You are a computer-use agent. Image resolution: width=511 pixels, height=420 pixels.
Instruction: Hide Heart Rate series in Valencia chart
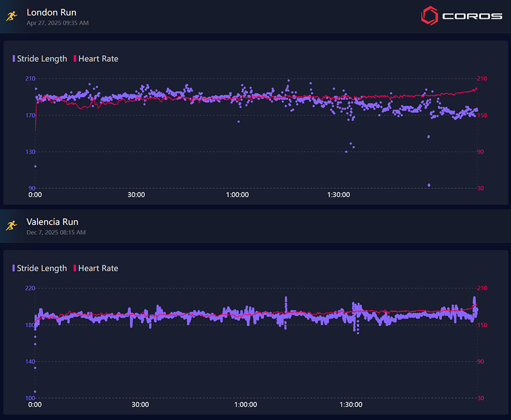click(x=98, y=268)
